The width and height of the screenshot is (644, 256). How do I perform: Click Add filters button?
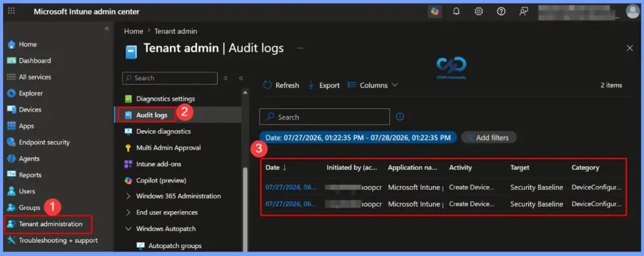[x=489, y=138]
